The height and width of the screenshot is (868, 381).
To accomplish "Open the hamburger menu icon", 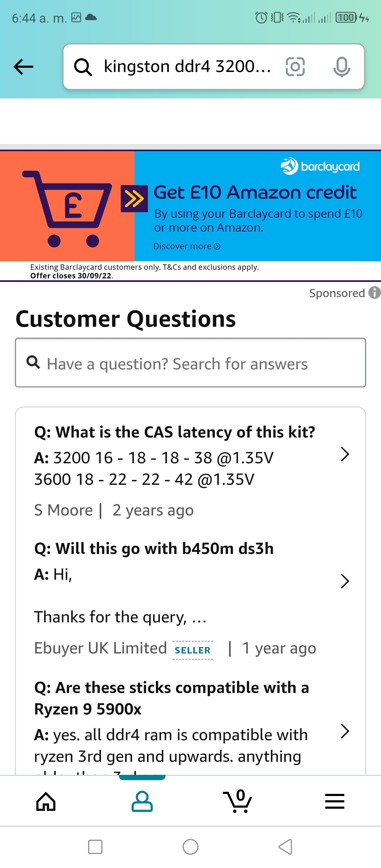I will tap(334, 801).
